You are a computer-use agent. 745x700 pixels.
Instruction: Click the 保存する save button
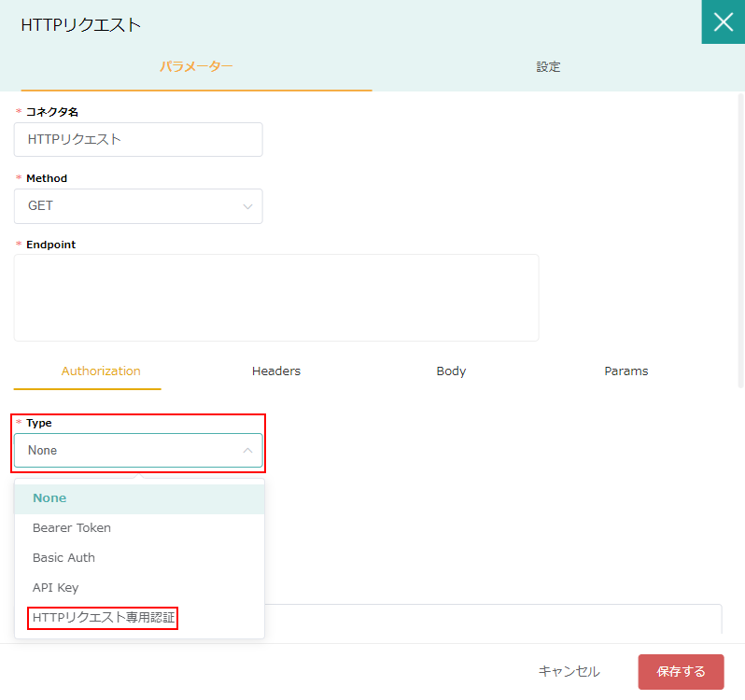click(x=681, y=671)
